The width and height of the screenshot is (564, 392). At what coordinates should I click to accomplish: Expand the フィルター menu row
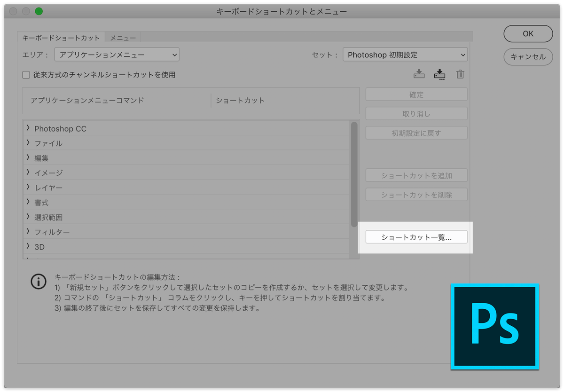pyautogui.click(x=28, y=232)
